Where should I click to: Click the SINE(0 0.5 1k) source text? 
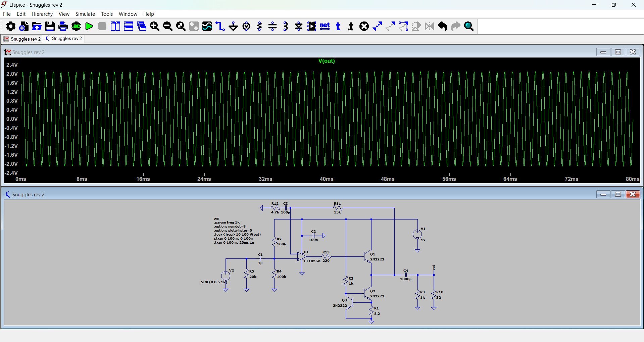click(214, 282)
